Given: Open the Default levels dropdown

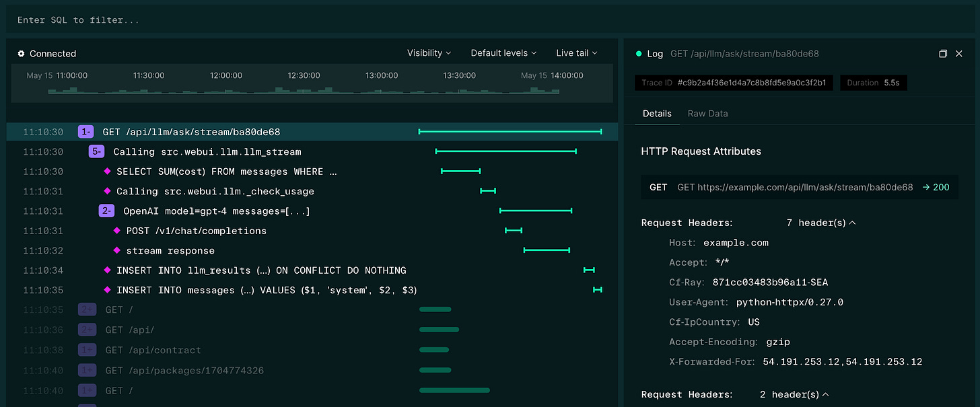Looking at the screenshot, I should tap(503, 52).
